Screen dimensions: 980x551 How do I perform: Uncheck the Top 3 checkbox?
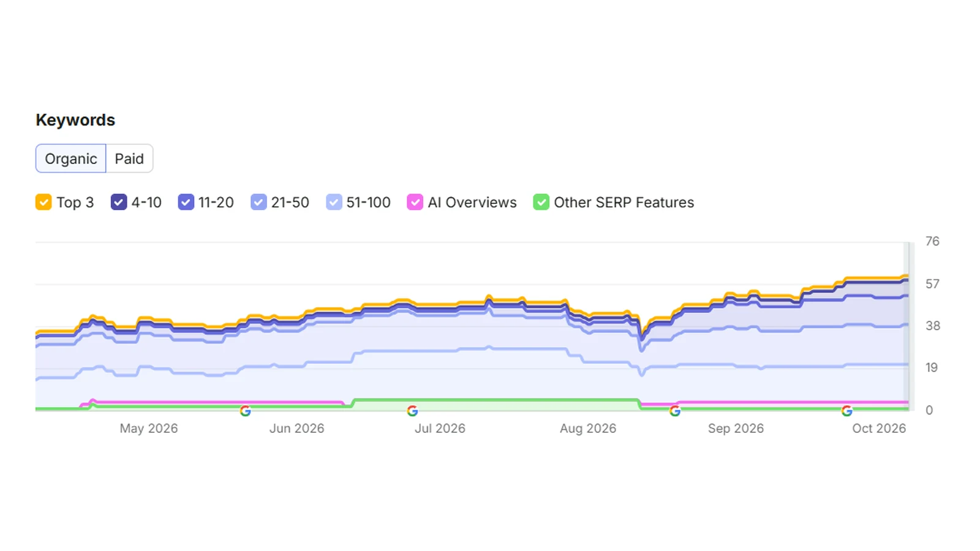coord(43,202)
